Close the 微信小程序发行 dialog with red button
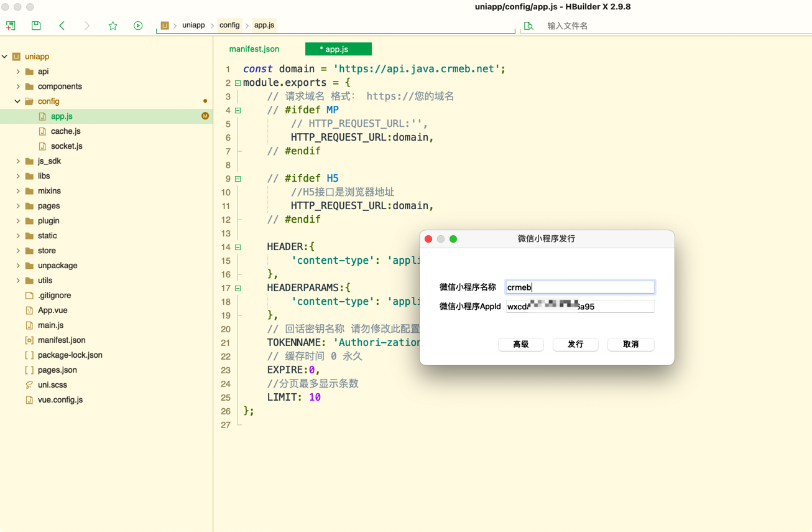The image size is (812, 532). [428, 239]
